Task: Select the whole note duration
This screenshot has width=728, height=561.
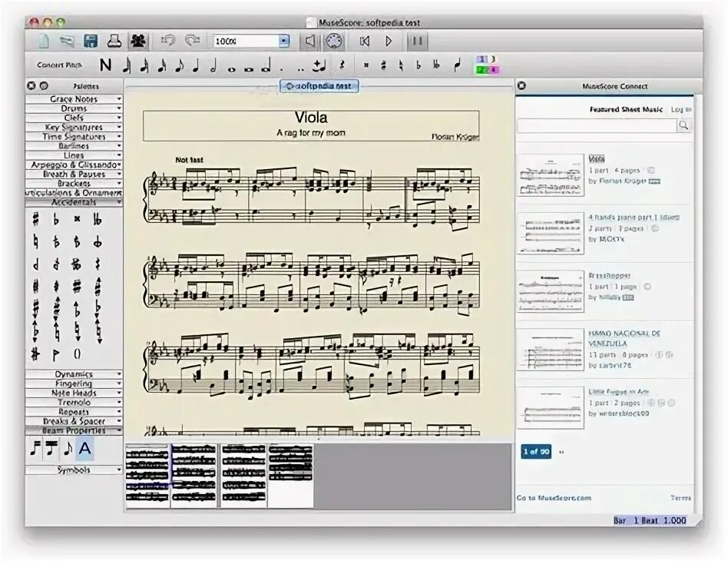Action: (x=231, y=69)
